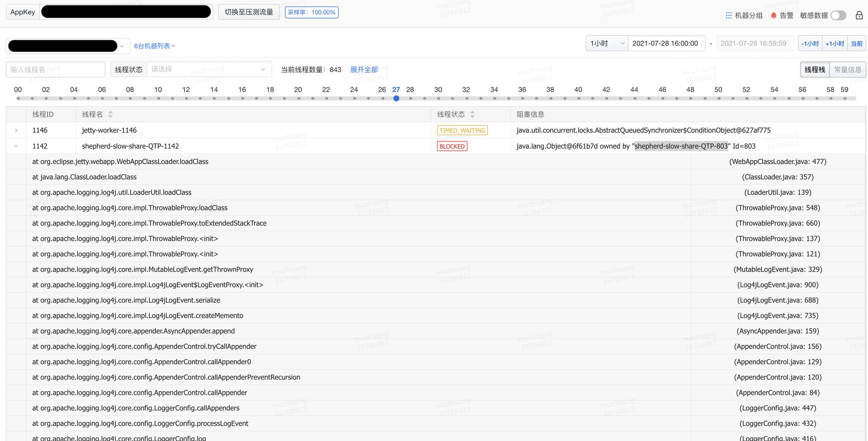Jump to current time with 当前
The width and height of the screenshot is (868, 441).
tap(857, 43)
